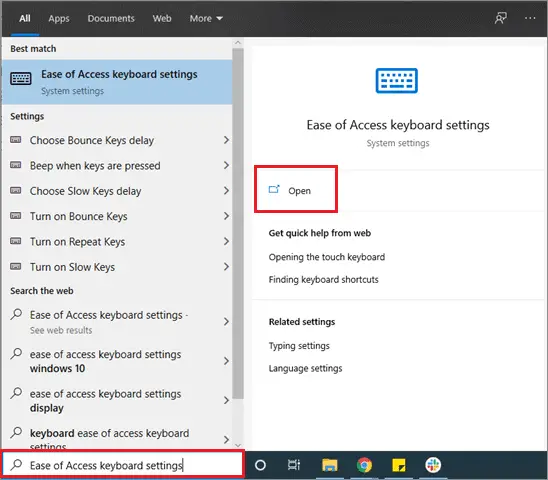548x480 pixels.
Task: Expand display suggestion chevron
Action: click(x=226, y=400)
